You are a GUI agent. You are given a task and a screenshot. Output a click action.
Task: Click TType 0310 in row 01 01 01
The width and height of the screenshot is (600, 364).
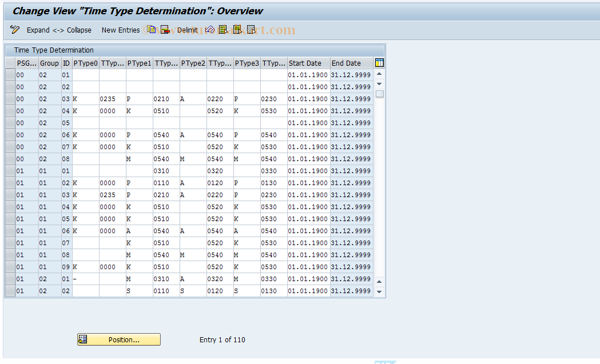pos(166,171)
